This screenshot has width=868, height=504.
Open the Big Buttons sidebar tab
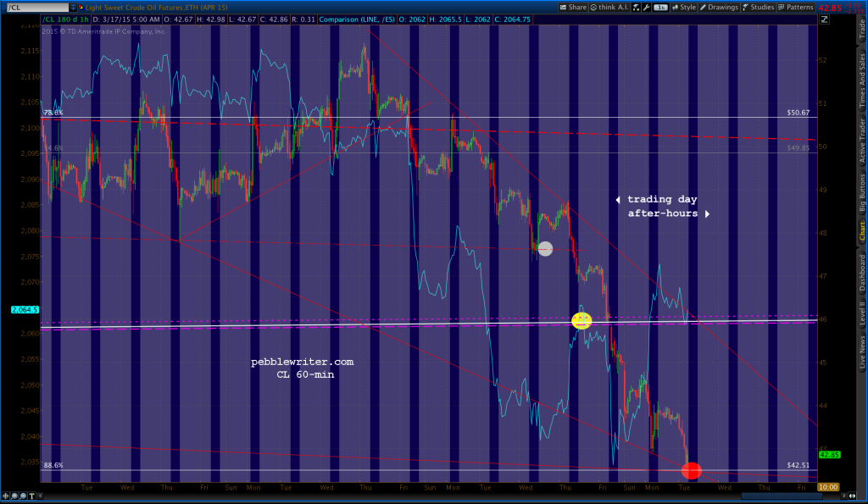pos(862,192)
